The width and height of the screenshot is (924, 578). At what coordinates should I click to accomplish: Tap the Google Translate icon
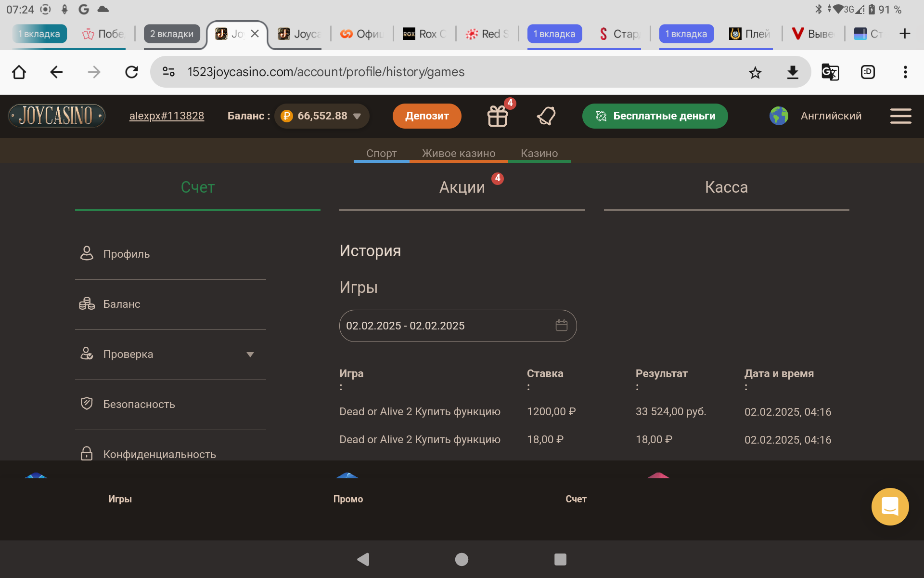coord(830,72)
